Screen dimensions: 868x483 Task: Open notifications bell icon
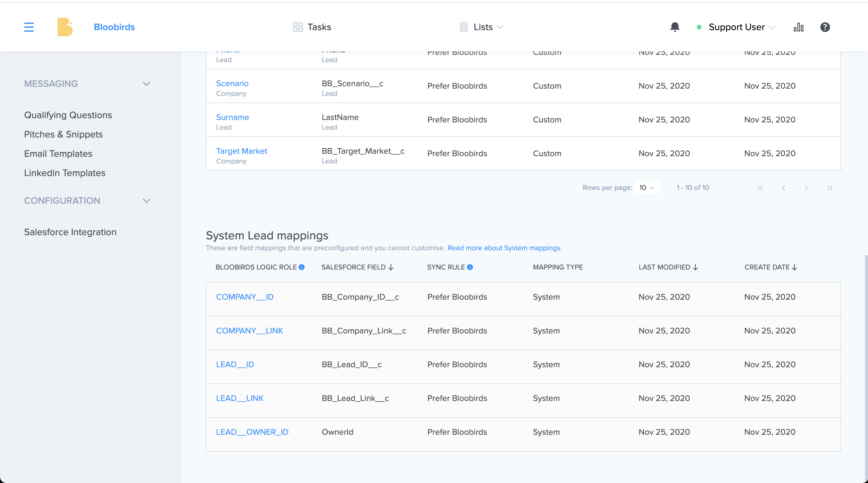tap(675, 27)
